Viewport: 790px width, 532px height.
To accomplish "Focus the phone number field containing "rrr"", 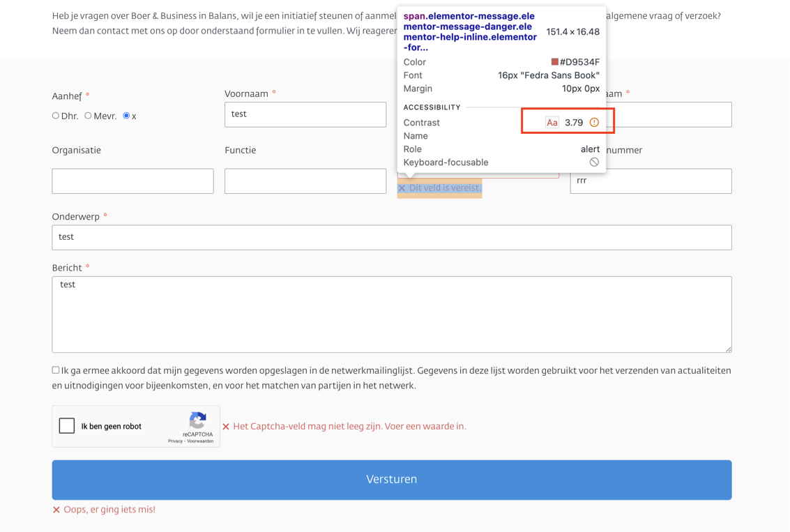I will [x=651, y=181].
